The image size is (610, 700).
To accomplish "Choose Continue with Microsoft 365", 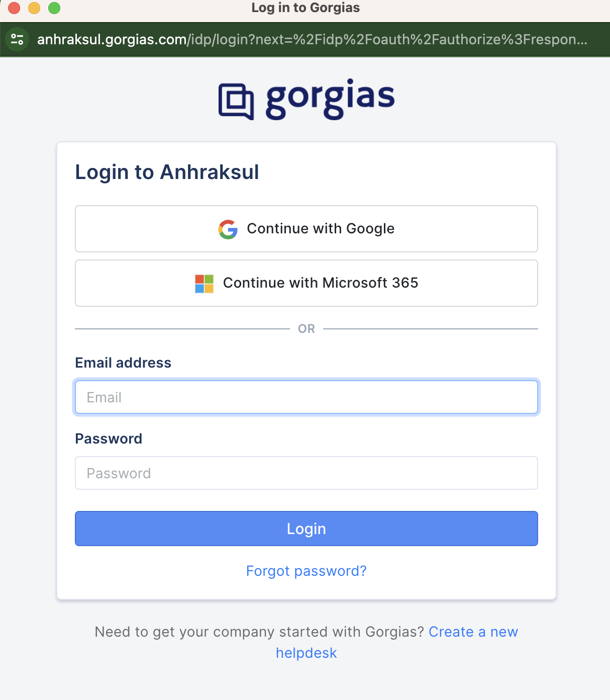I will point(307,283).
